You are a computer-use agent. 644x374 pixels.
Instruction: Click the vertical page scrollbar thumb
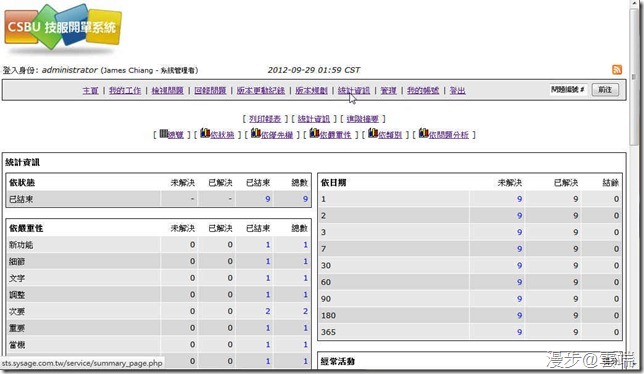(x=635, y=76)
